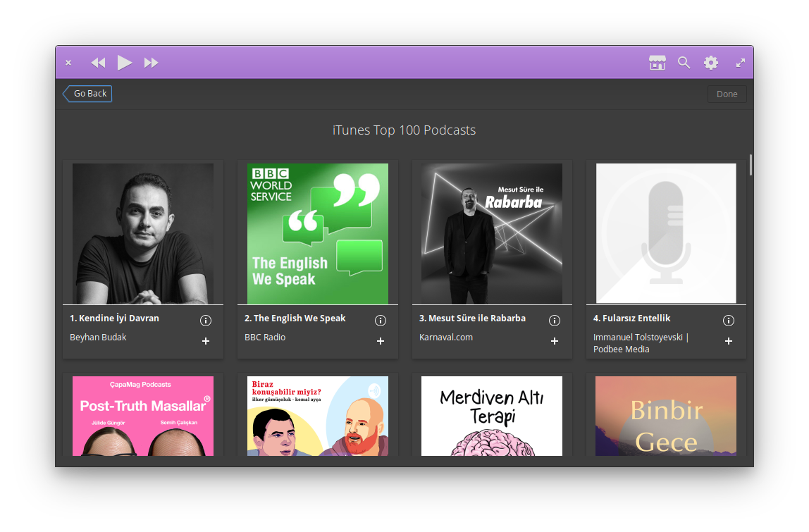Viewport: 809px width, 532px height.
Task: Show info for Mesut Süre ile Rabarba
Action: [555, 321]
